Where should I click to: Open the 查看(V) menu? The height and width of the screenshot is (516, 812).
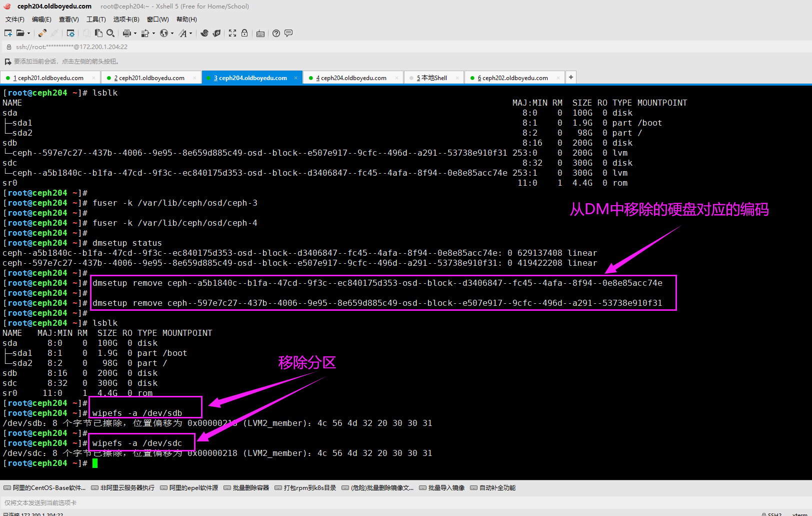point(68,20)
